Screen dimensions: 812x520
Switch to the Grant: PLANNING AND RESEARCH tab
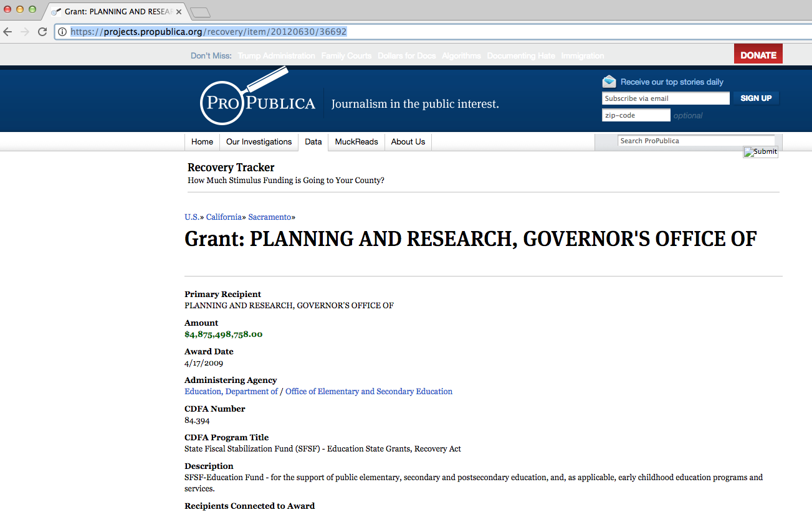[117, 12]
